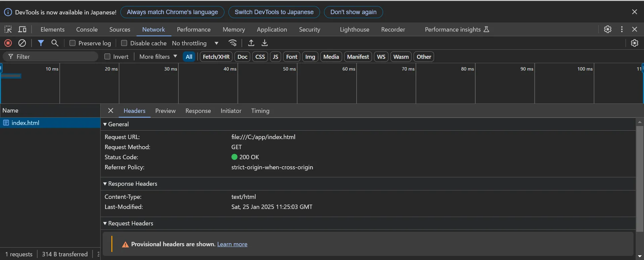
Task: Activate the inspect element picker icon
Action: (8, 29)
